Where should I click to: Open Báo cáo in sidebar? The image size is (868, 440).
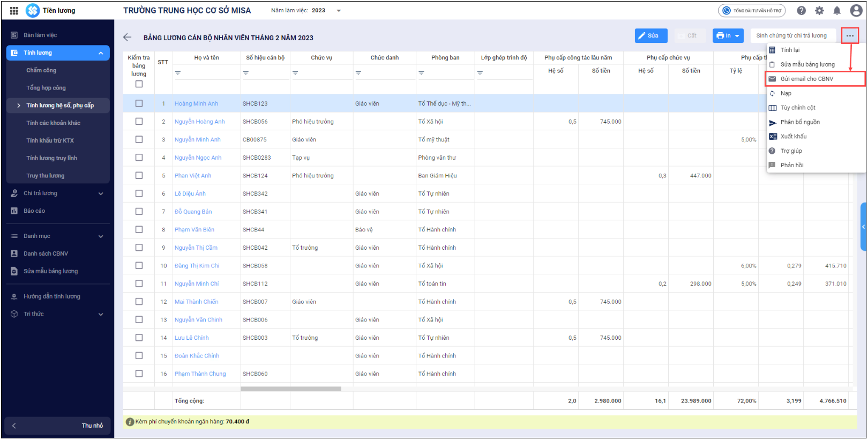point(58,211)
